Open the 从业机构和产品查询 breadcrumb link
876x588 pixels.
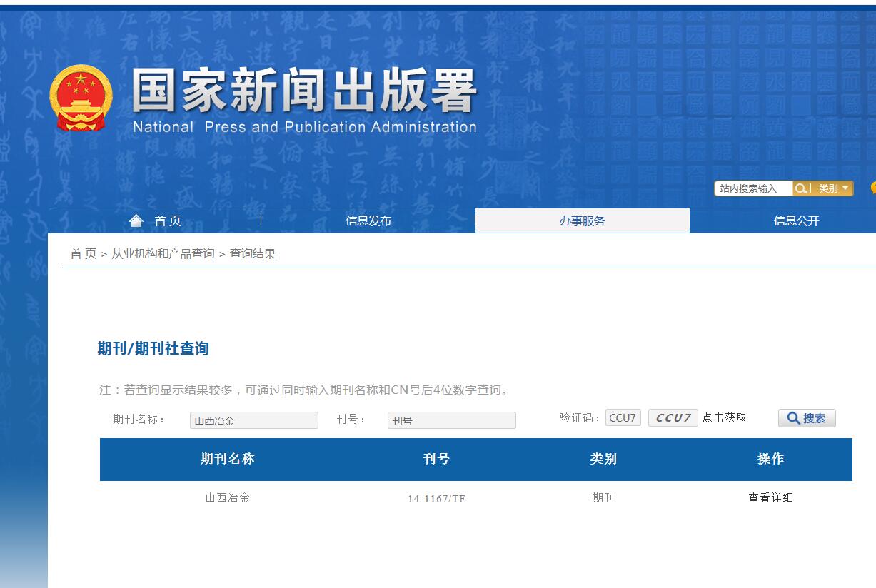(162, 252)
